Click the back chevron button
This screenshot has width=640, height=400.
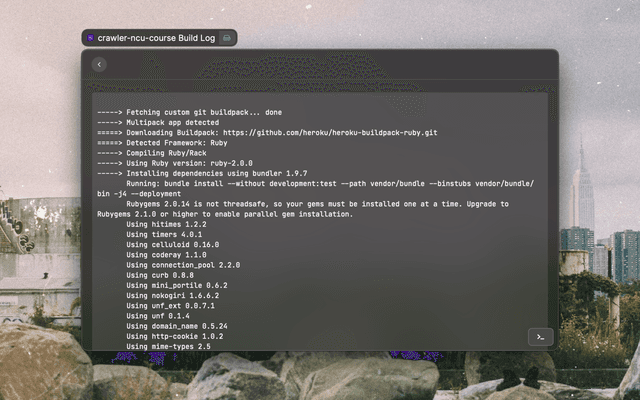[98, 64]
